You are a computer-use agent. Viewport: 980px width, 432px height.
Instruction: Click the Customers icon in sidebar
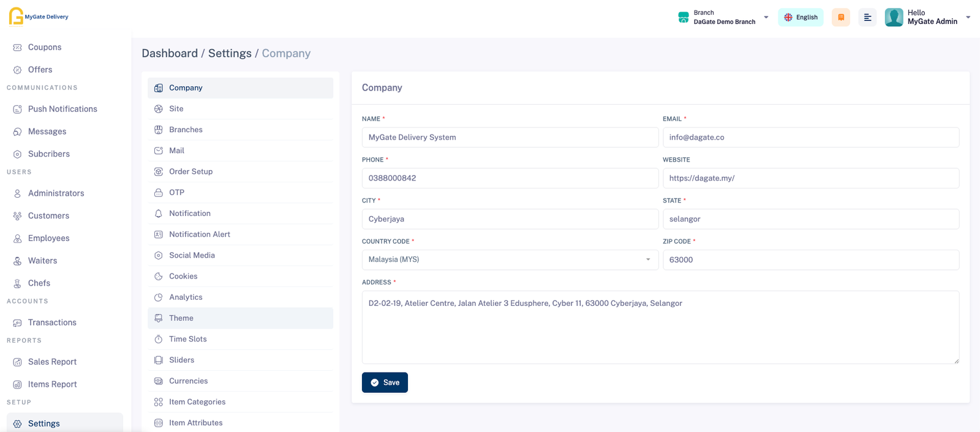(x=17, y=216)
